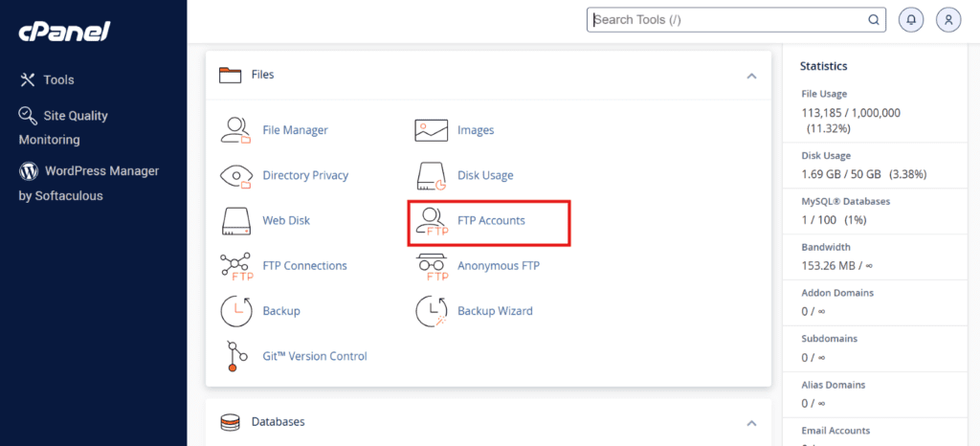Click the cPanel logo
The image size is (980, 446).
click(x=64, y=31)
